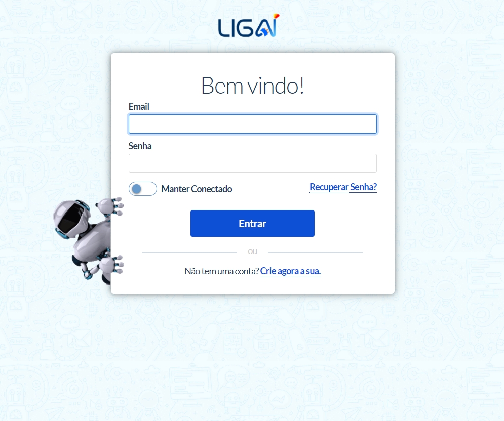
Task: Open the Recuperar Senha? link
Action: [343, 187]
